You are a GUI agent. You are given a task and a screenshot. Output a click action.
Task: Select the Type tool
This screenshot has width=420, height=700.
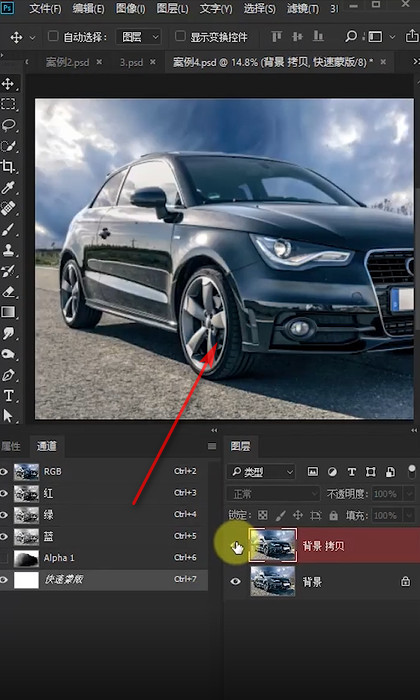[x=8, y=396]
